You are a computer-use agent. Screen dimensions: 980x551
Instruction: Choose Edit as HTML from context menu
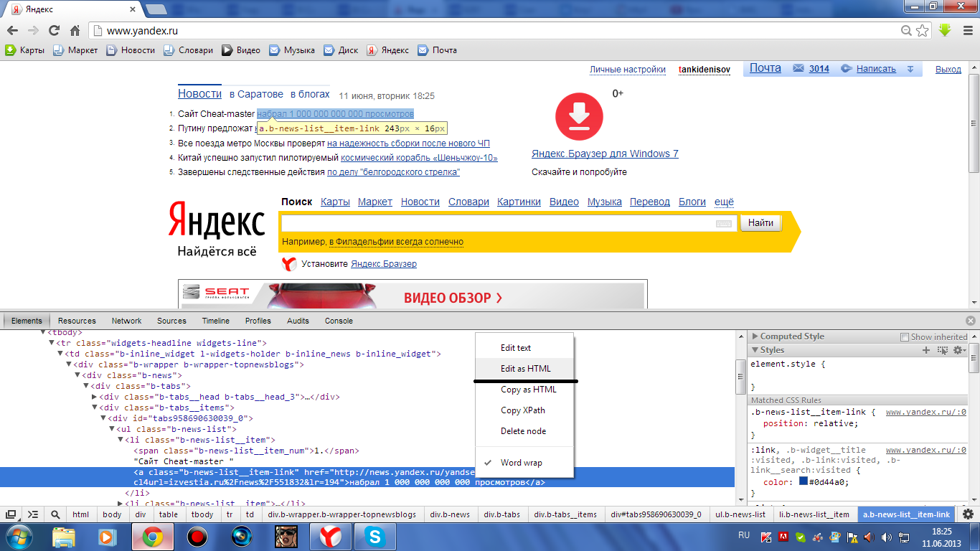(x=525, y=369)
